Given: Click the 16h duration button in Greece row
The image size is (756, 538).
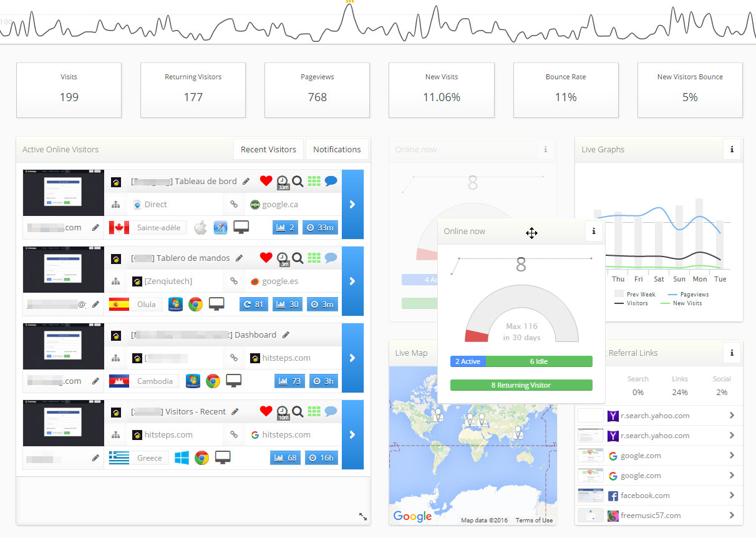Looking at the screenshot, I should point(322,457).
